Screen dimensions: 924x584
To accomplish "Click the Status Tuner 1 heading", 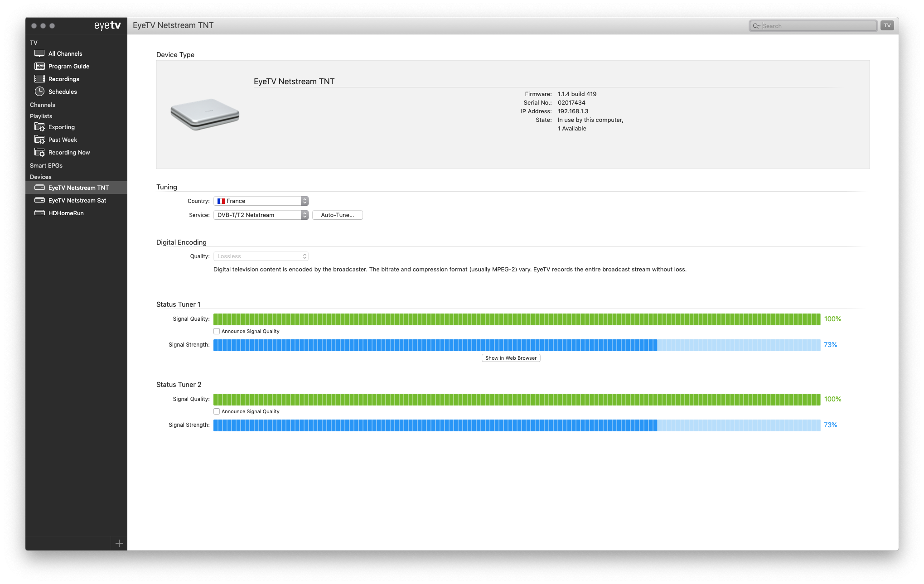I will pos(178,304).
